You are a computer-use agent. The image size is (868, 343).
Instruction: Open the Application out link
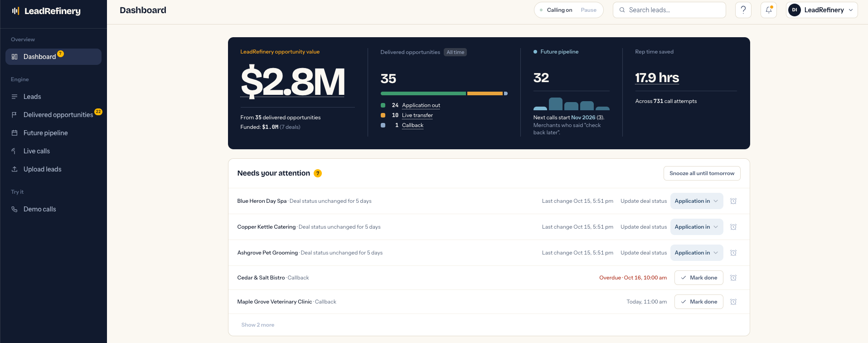click(421, 105)
